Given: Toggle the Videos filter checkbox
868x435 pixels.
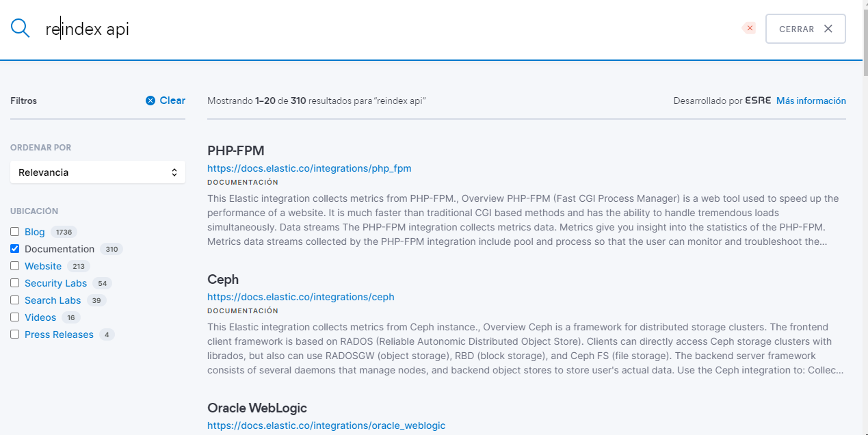Looking at the screenshot, I should click(15, 317).
